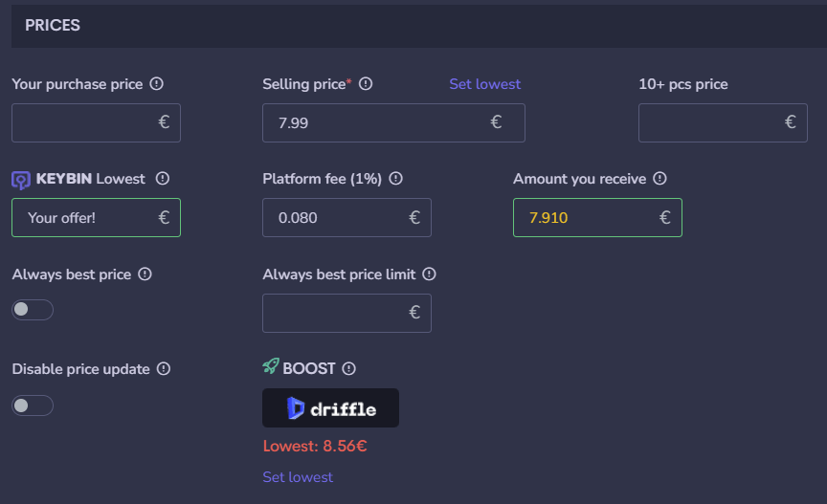Click the green BOOST rocket icon

point(271,366)
